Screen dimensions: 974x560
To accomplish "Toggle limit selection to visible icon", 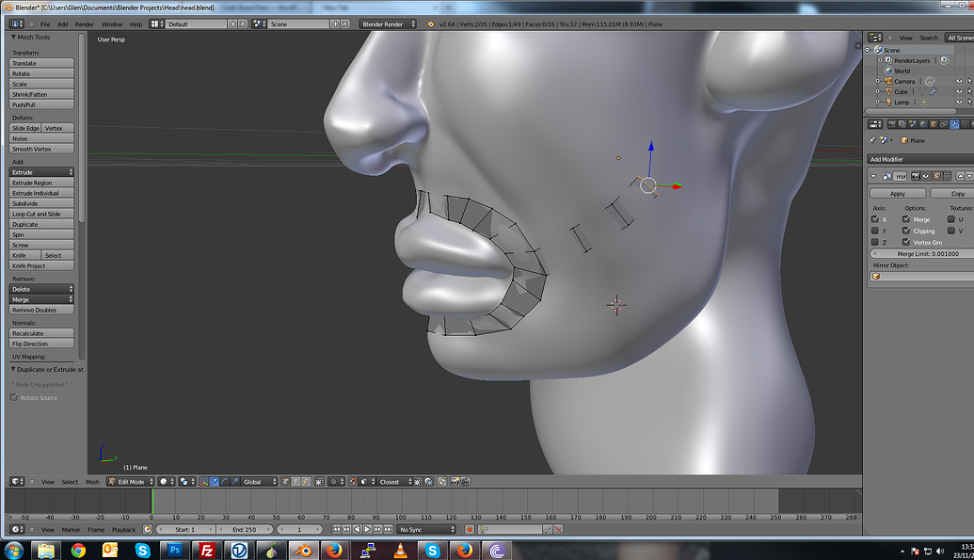I will click(x=319, y=482).
